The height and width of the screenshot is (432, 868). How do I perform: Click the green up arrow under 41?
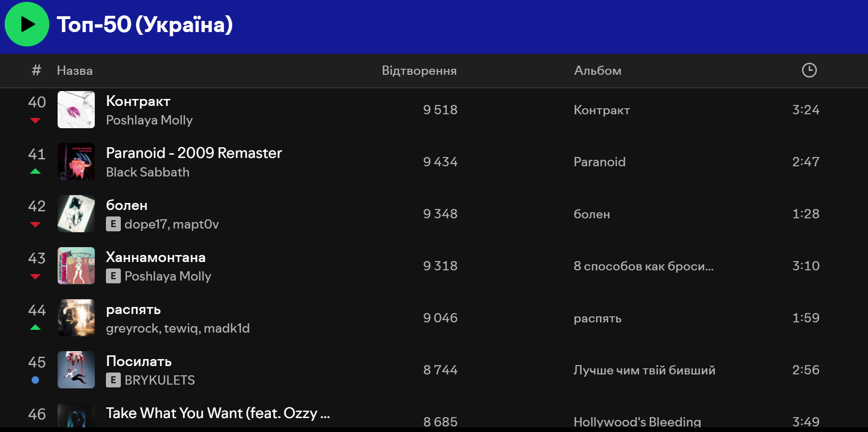pos(35,171)
